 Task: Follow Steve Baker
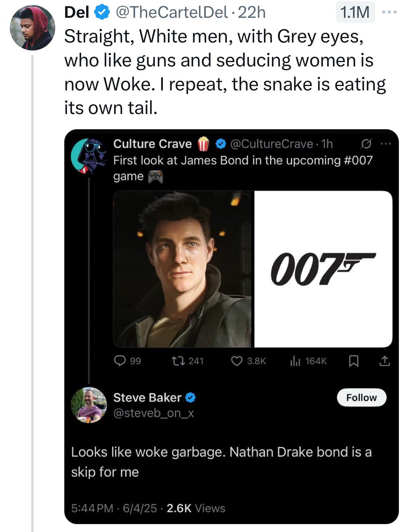[362, 397]
